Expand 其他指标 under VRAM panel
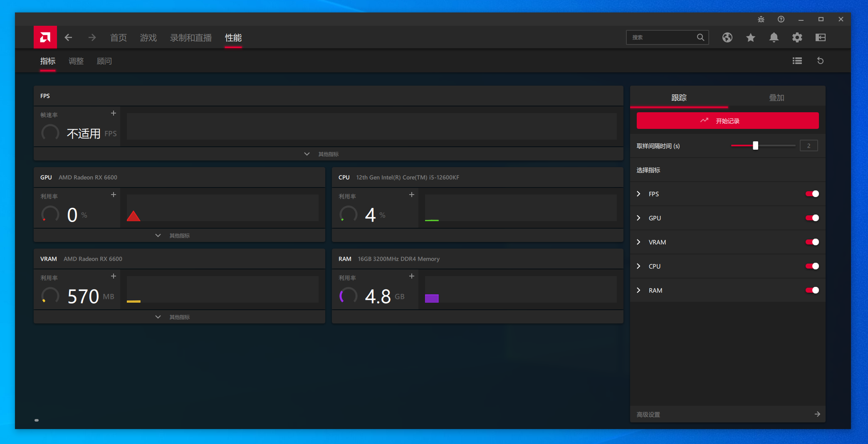868x444 pixels. tap(179, 317)
